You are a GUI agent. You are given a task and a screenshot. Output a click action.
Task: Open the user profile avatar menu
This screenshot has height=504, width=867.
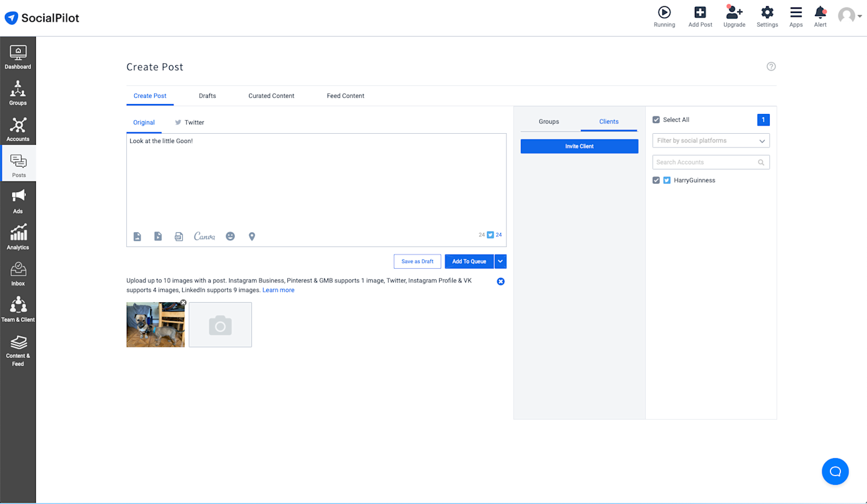pos(850,15)
